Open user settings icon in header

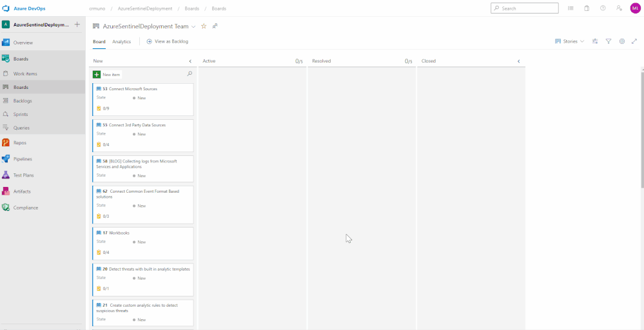(619, 8)
